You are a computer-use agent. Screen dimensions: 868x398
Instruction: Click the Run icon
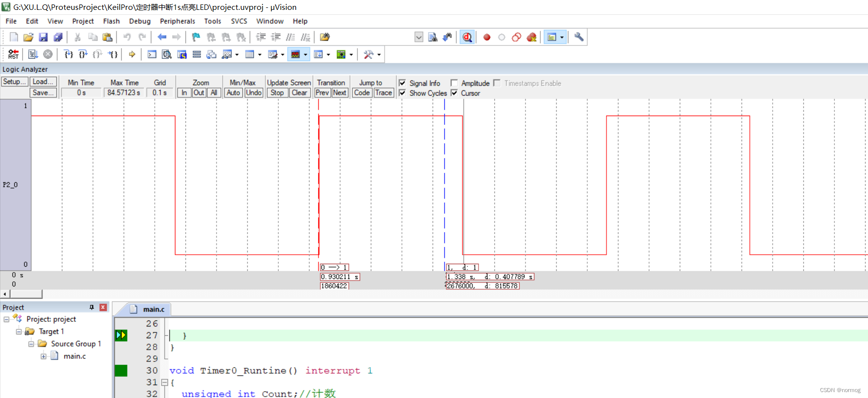tap(33, 54)
